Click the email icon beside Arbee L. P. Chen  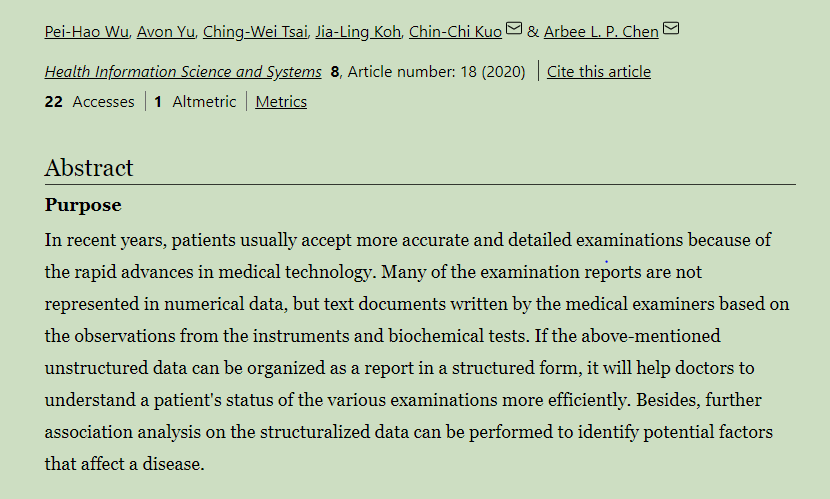671,28
